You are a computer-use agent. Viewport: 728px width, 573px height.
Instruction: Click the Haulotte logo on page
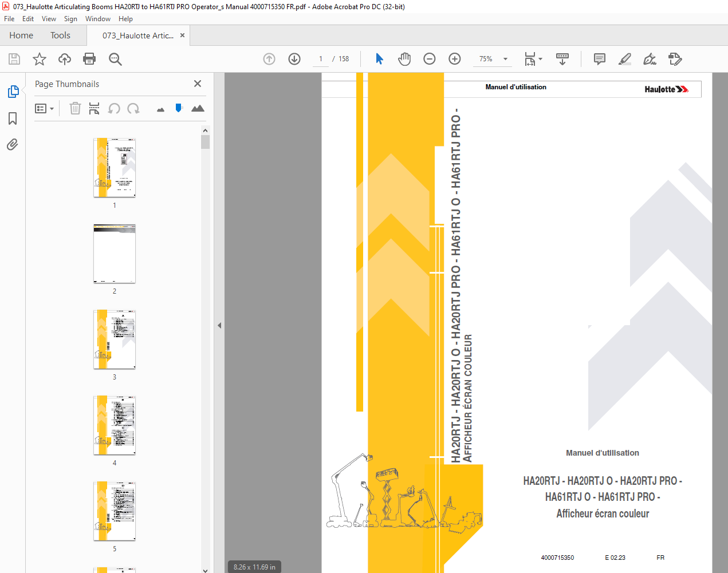point(666,89)
